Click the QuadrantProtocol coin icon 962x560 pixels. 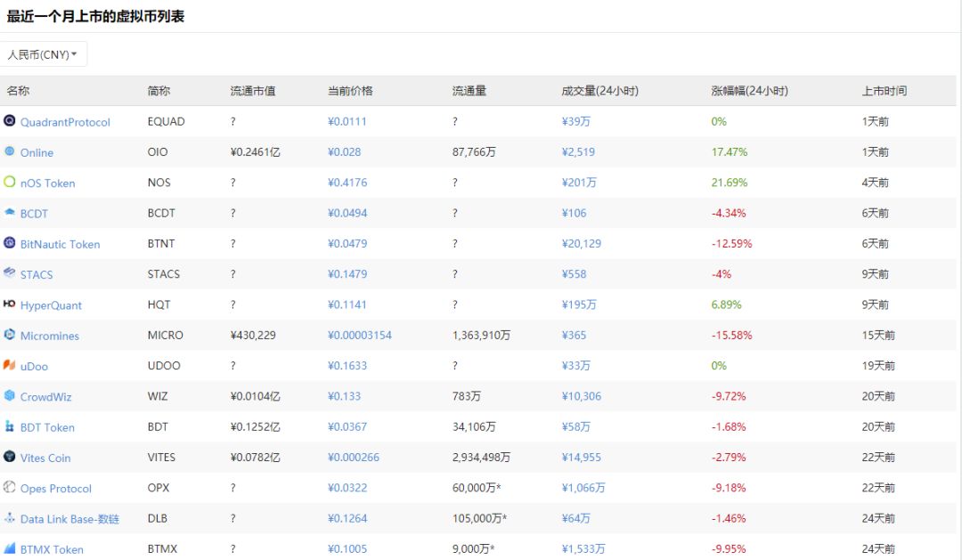9,120
